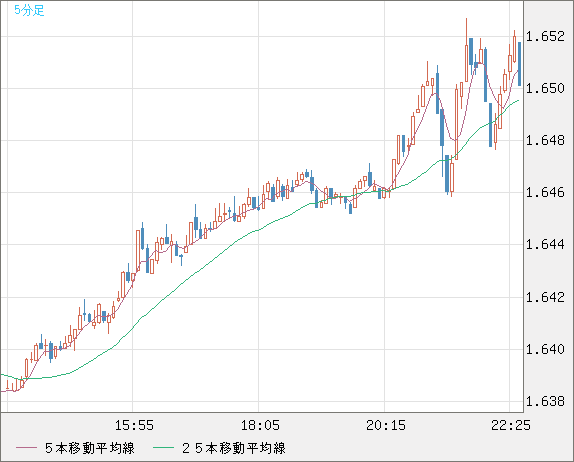Click the 1.644 price axis label
This screenshot has height=462, width=574.
click(x=545, y=244)
